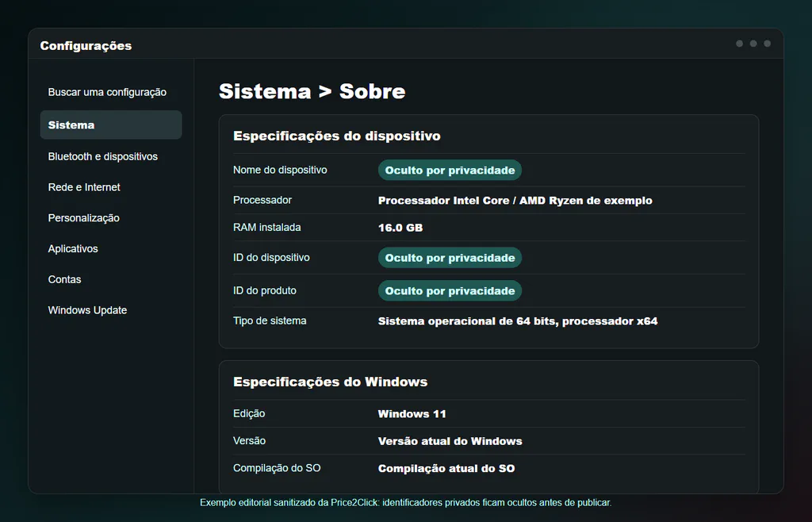Select the Sistema operacional de 64 bits value
Screen dimensions: 812x522
coord(518,321)
